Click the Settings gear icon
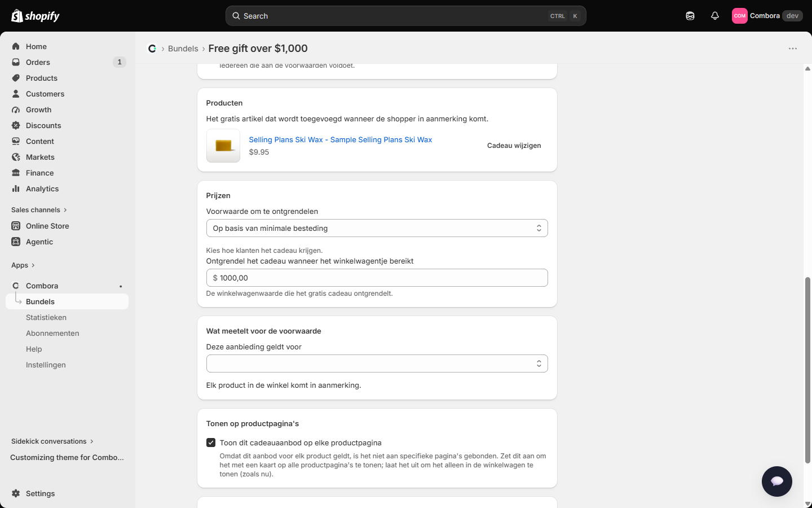This screenshot has height=508, width=812. pyautogui.click(x=16, y=493)
